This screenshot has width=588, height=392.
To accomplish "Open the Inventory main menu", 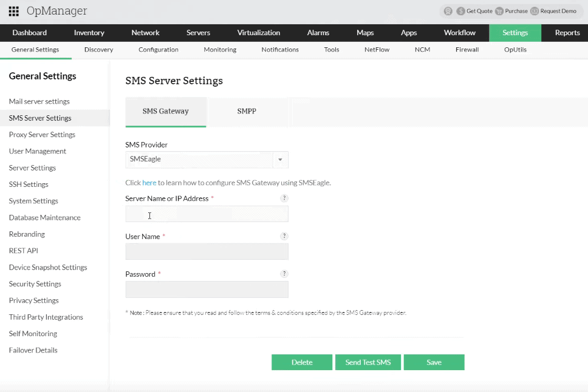I will click(89, 33).
